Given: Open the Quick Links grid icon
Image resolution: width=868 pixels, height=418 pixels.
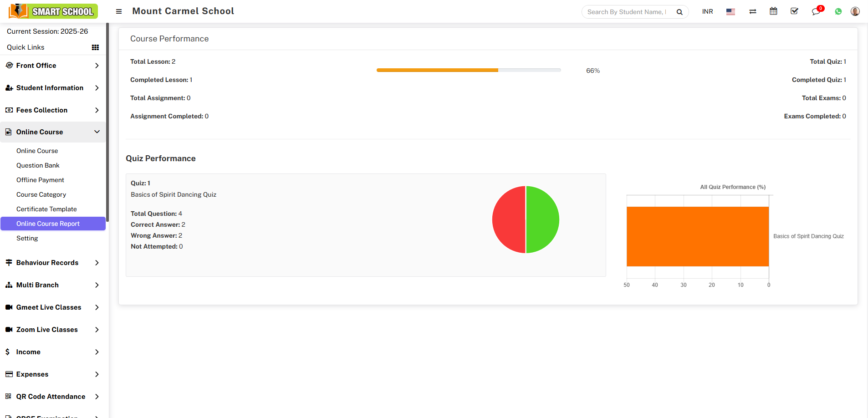Looking at the screenshot, I should [x=95, y=47].
